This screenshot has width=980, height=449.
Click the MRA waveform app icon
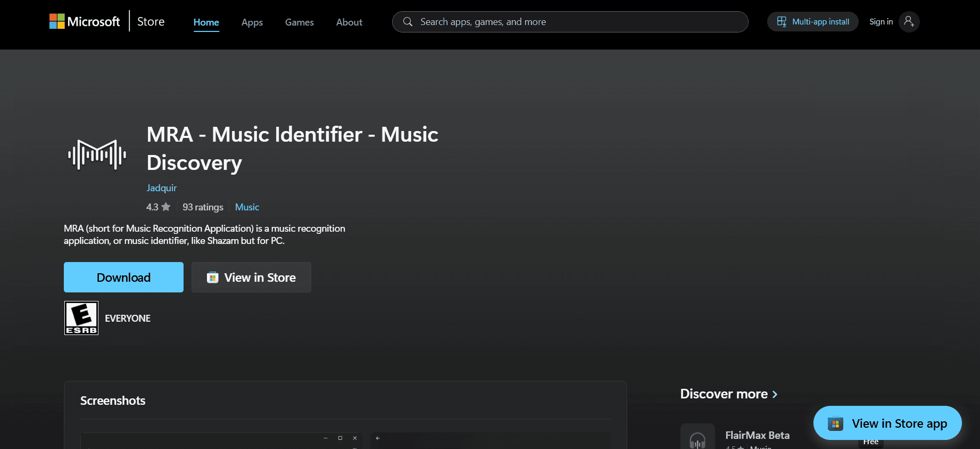point(97,155)
